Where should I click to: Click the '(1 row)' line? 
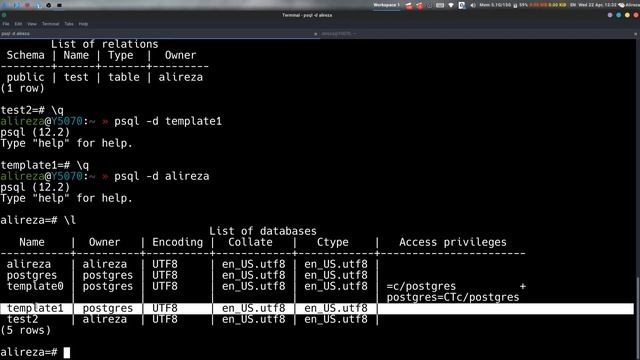click(x=22, y=88)
